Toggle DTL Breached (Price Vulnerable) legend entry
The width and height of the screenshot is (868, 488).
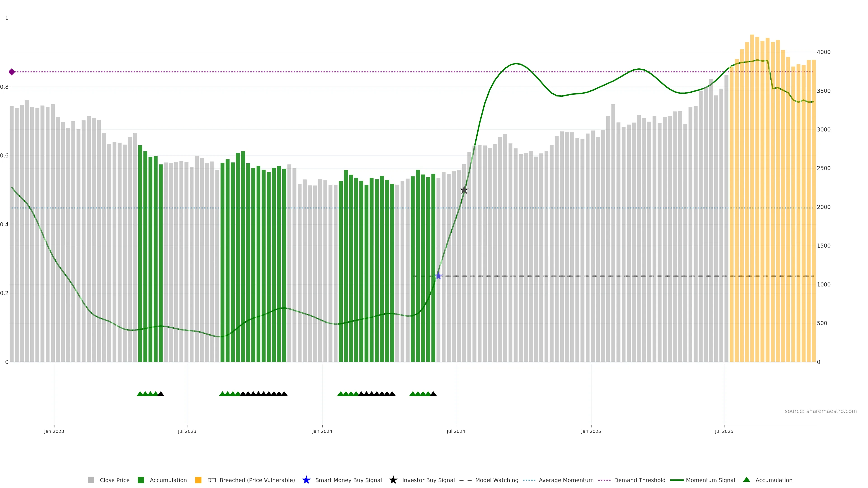pyautogui.click(x=251, y=480)
